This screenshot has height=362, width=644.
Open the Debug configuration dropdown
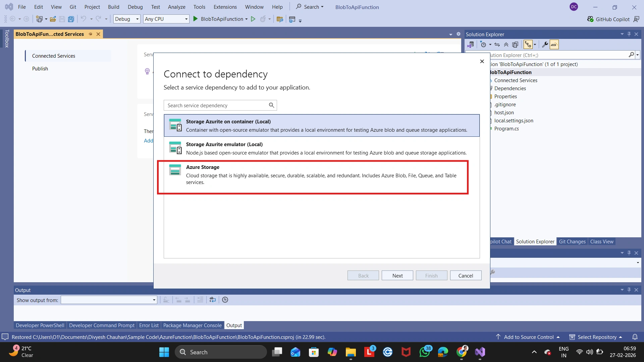pyautogui.click(x=127, y=19)
